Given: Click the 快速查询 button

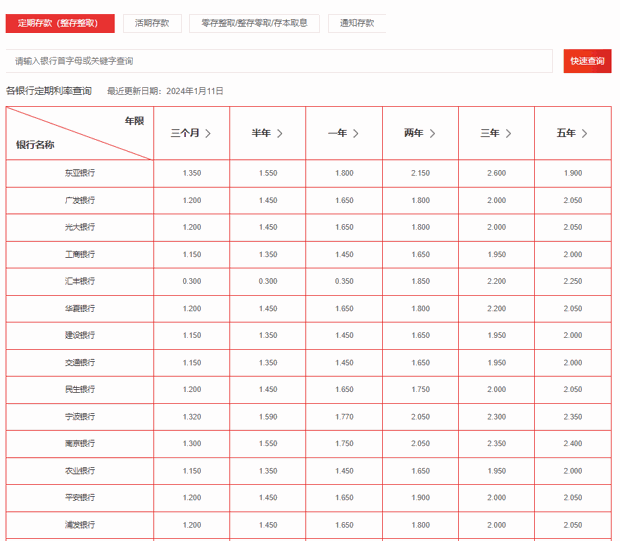Looking at the screenshot, I should [587, 61].
